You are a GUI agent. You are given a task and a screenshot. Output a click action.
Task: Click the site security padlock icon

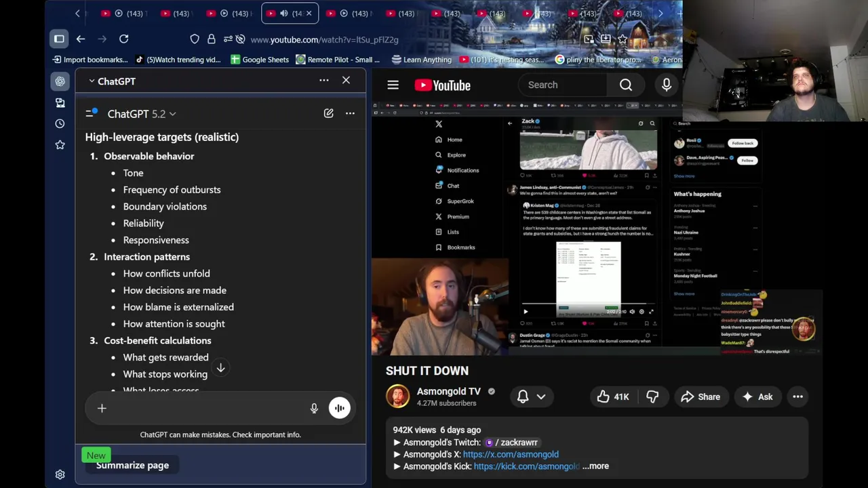point(211,39)
